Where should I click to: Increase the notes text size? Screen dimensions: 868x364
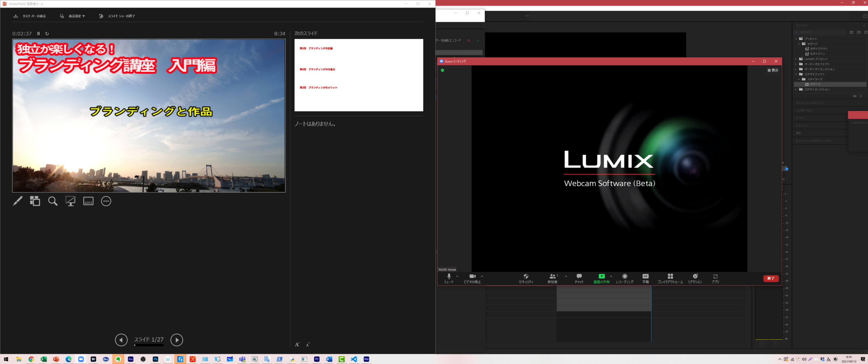[x=297, y=344]
